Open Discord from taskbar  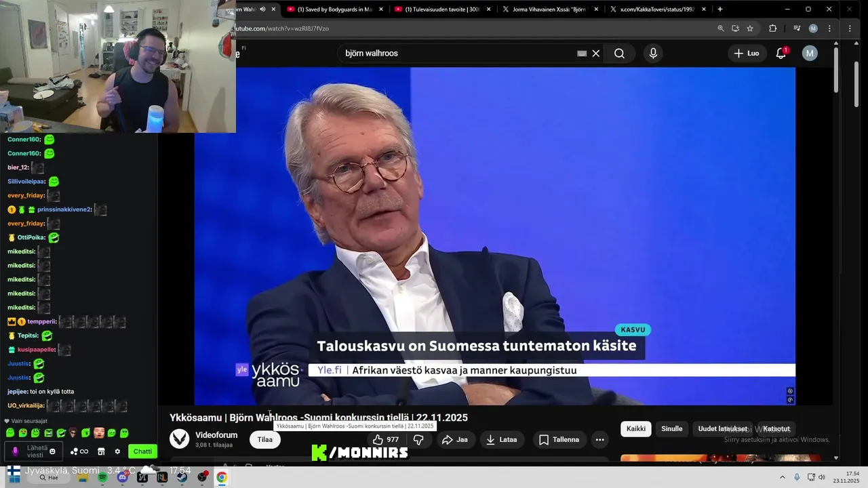click(x=122, y=477)
